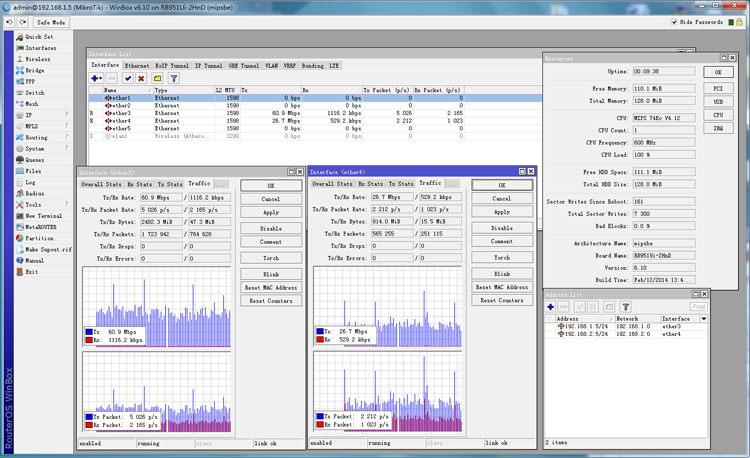Click the red X disable icon in Interface List

pyautogui.click(x=142, y=78)
